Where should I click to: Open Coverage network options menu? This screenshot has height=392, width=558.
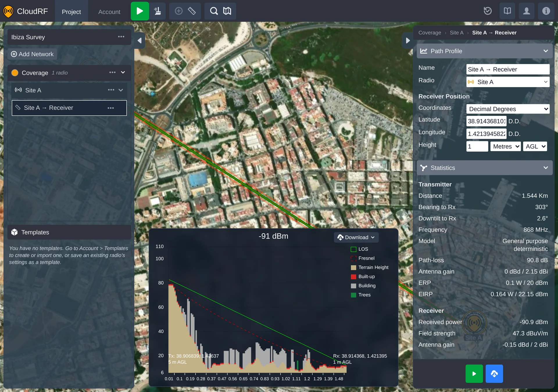[112, 73]
